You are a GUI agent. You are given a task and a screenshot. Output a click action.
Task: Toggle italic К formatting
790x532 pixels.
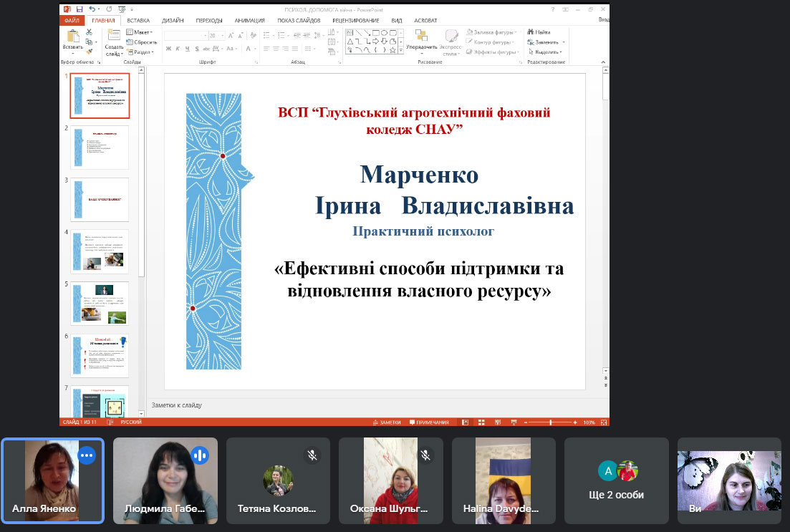(x=178, y=49)
